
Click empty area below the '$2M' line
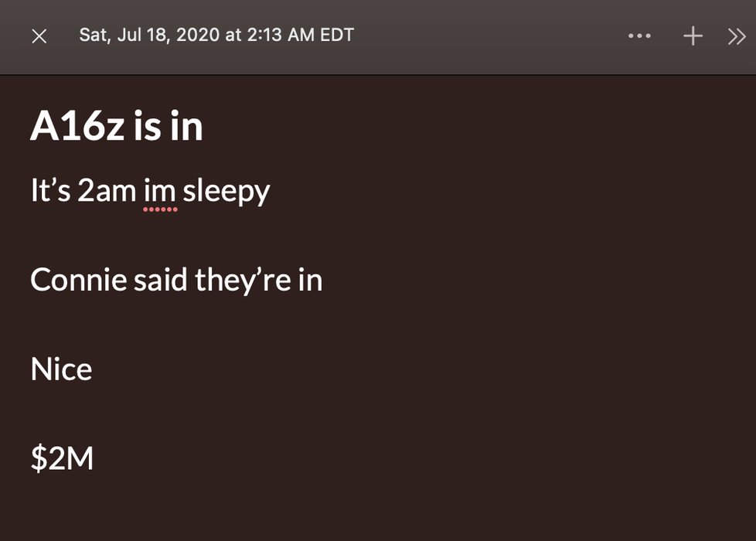pos(378,506)
